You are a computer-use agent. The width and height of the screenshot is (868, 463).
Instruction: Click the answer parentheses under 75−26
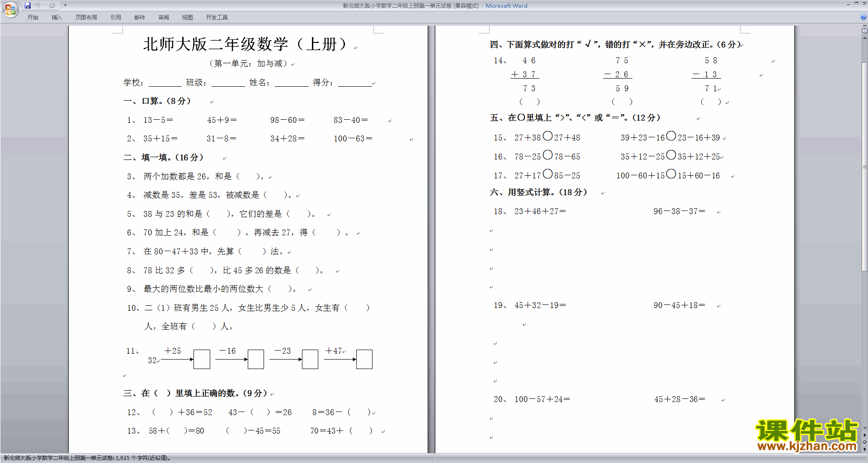[622, 102]
